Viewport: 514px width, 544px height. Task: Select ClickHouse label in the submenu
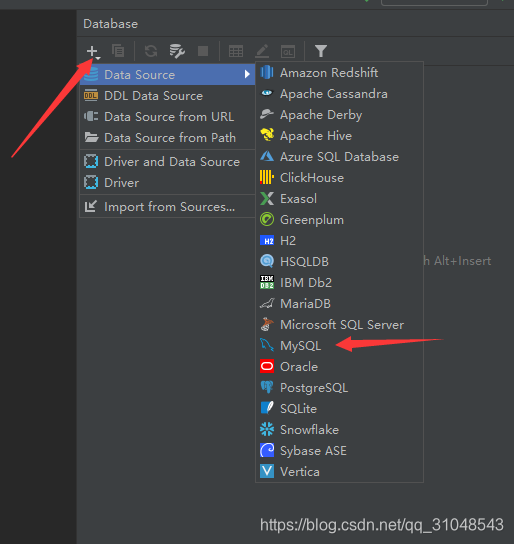[x=312, y=178]
